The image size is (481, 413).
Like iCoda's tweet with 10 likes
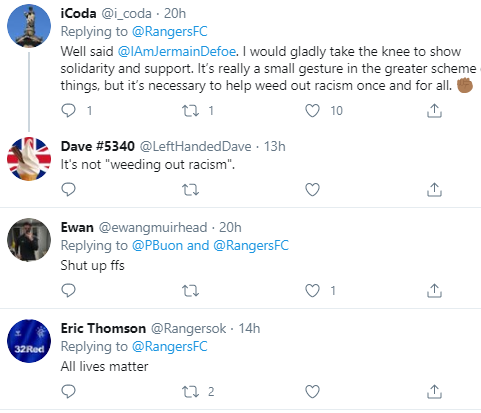tap(312, 111)
